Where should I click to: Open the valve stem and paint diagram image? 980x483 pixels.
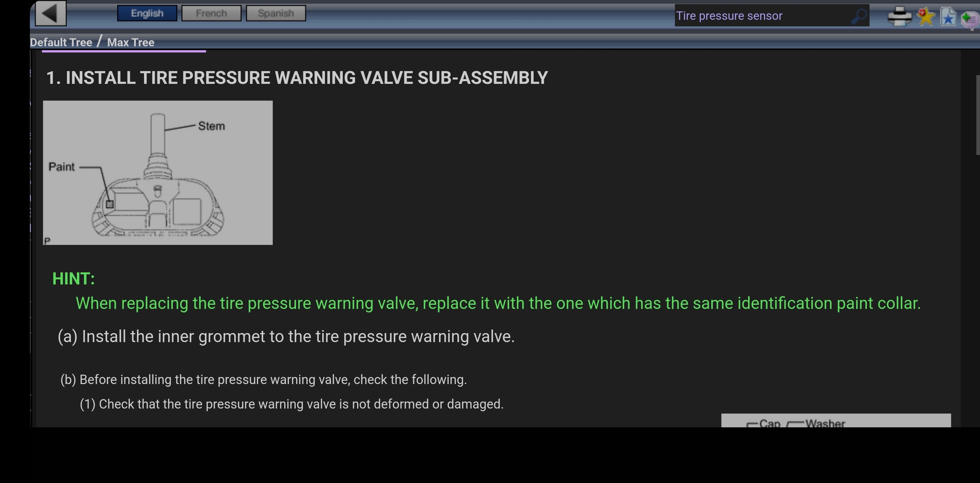click(157, 173)
